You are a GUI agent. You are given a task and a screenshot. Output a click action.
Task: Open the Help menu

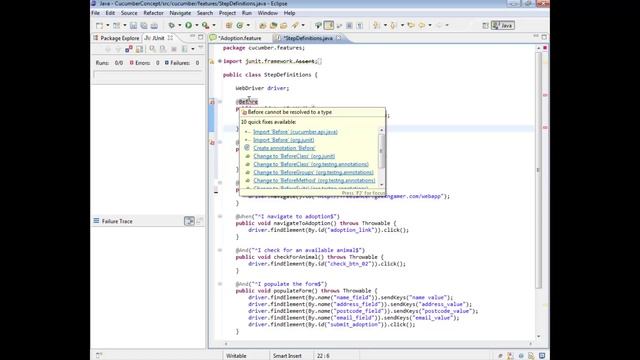pos(289,13)
